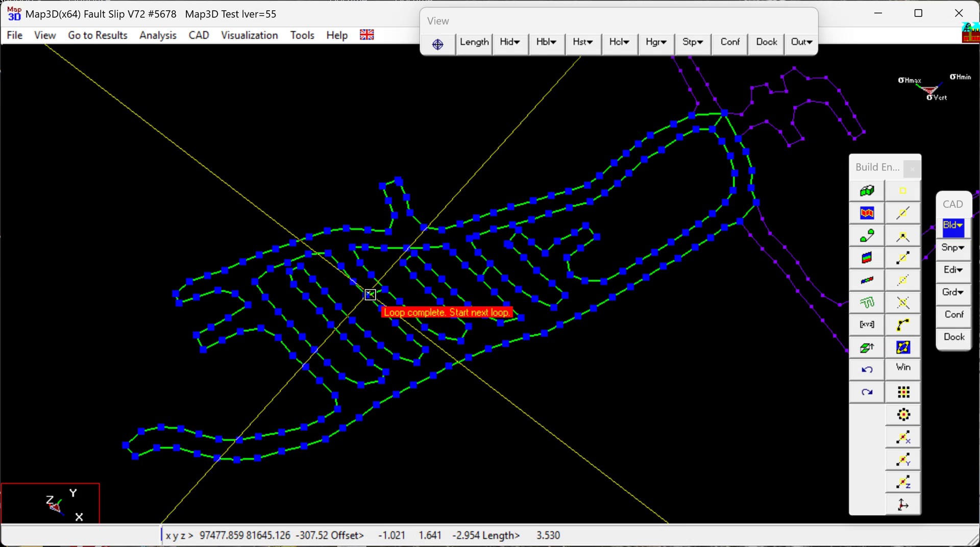Select the [xyz] coordinate entry tool
Screen dimensions: 980x547
[x=867, y=325]
